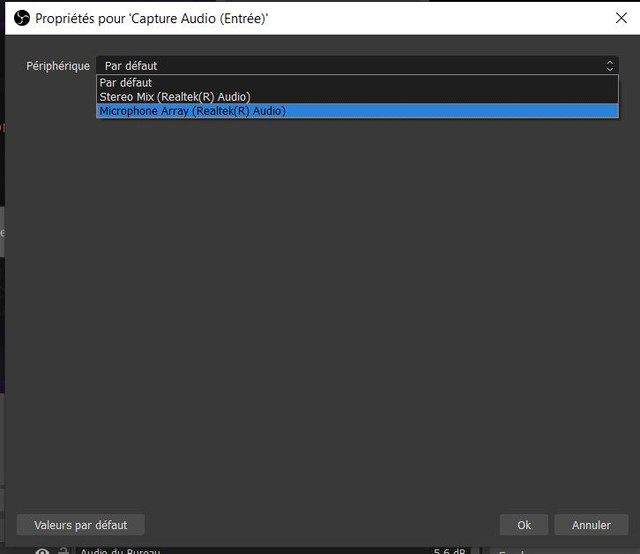Click the 'Périphérique' field label
Screen dimensions: 640x554
58,66
